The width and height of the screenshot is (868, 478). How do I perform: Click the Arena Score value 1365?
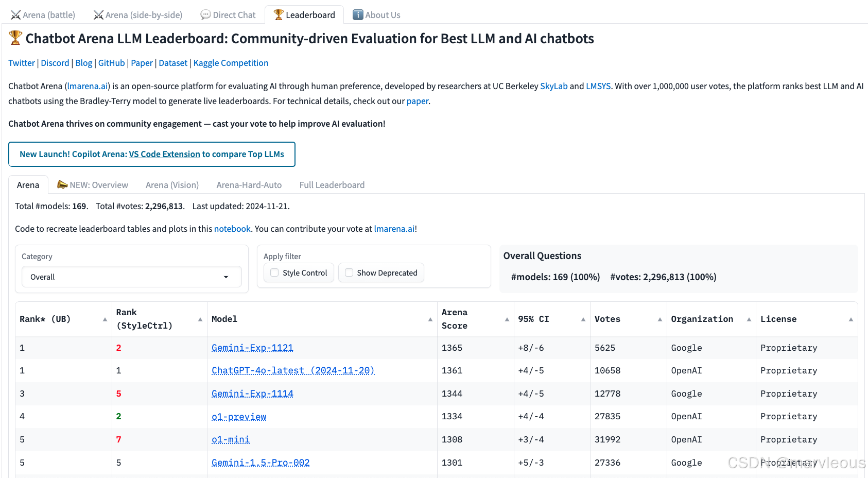[452, 348]
